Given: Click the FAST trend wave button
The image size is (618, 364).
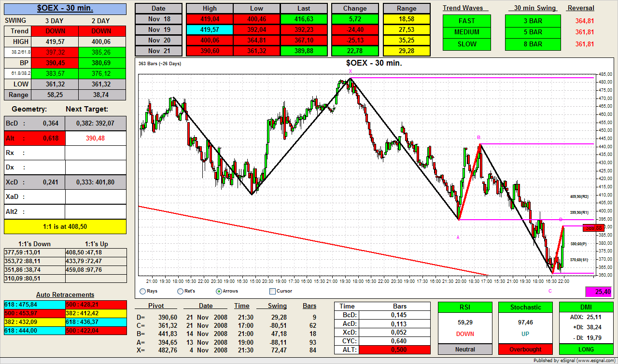Looking at the screenshot, I should pyautogui.click(x=466, y=21).
